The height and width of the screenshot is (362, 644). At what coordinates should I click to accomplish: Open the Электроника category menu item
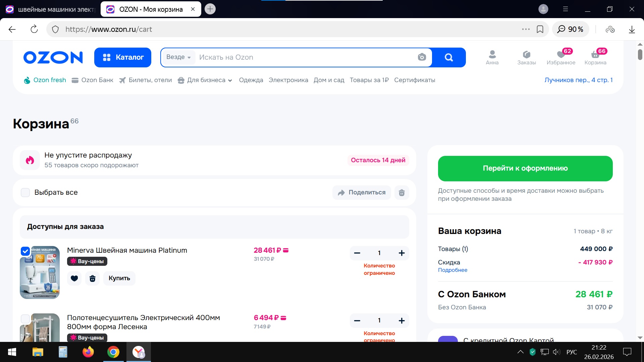(x=288, y=80)
